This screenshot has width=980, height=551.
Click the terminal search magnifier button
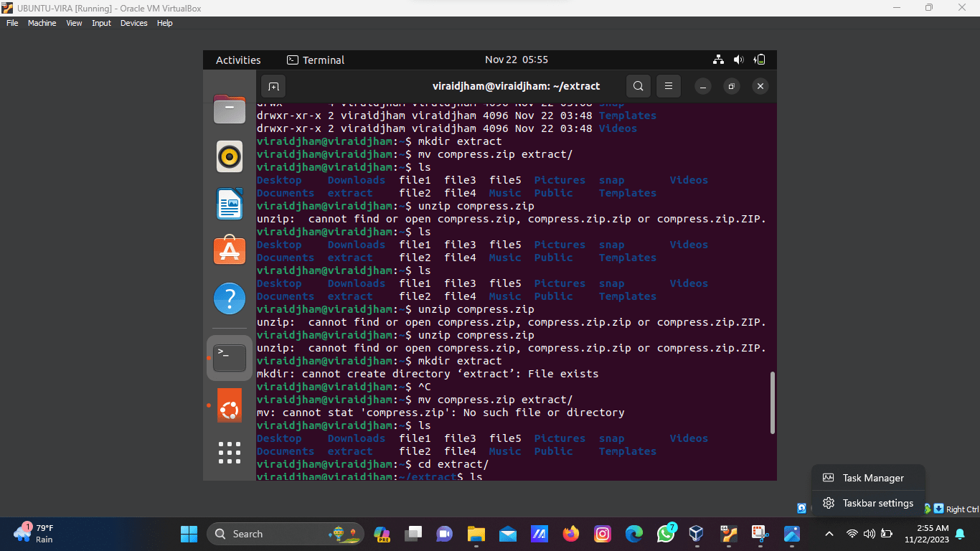click(x=638, y=86)
